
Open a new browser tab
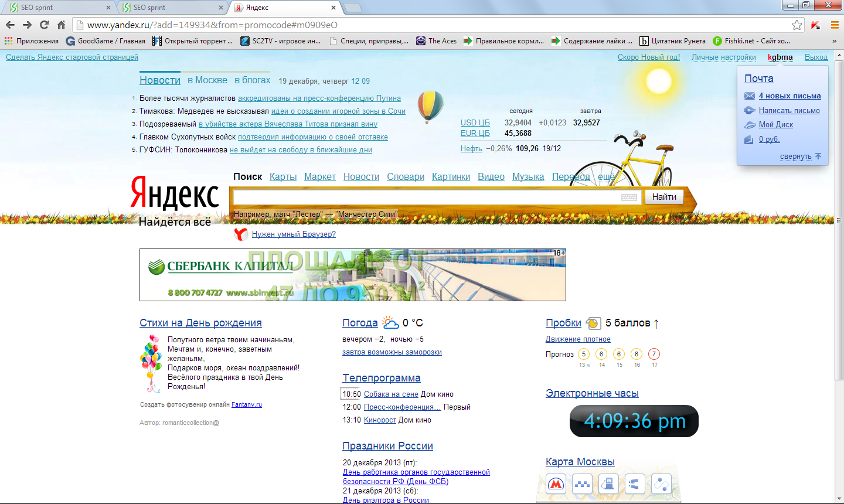coord(352,8)
